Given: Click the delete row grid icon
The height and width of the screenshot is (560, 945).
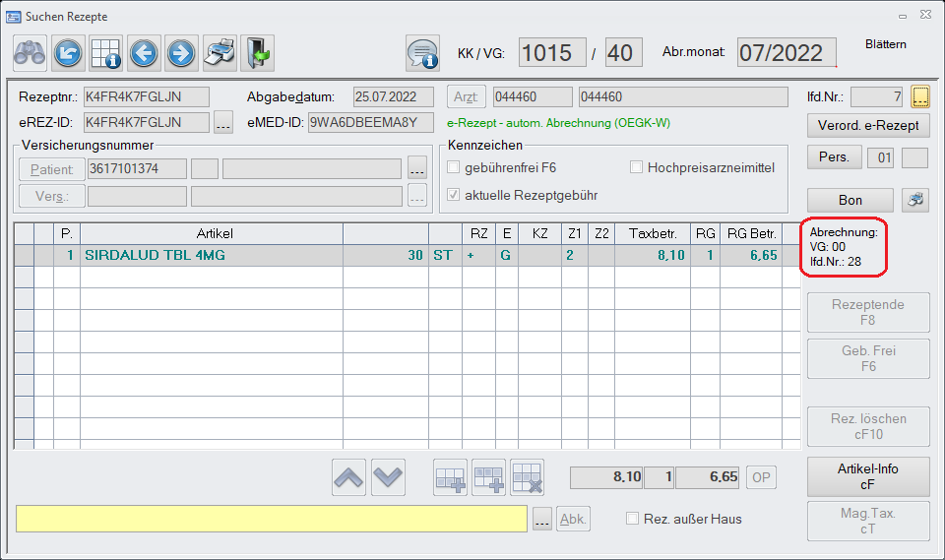Looking at the screenshot, I should click(527, 477).
